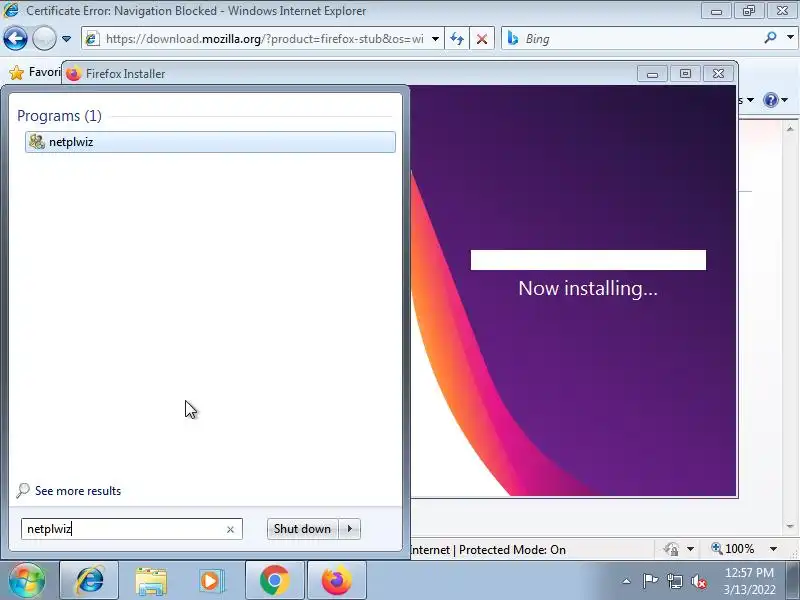Click the Programs (1) header

pos(59,116)
